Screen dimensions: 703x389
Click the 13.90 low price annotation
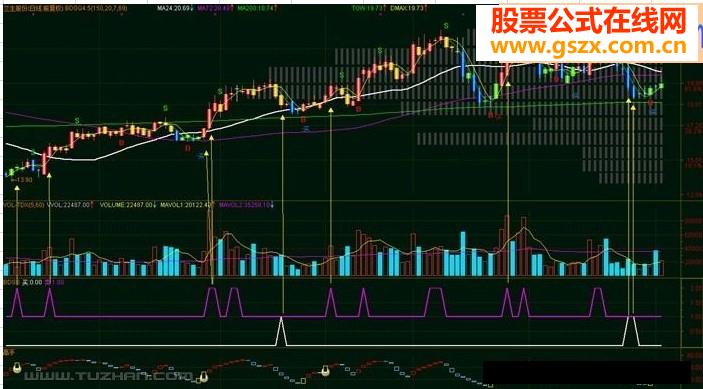pyautogui.click(x=22, y=180)
